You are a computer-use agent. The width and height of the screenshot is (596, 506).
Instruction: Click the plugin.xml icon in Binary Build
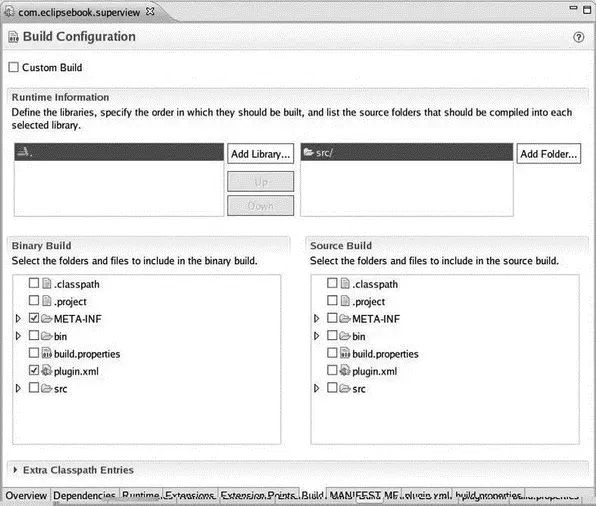[x=47, y=370]
